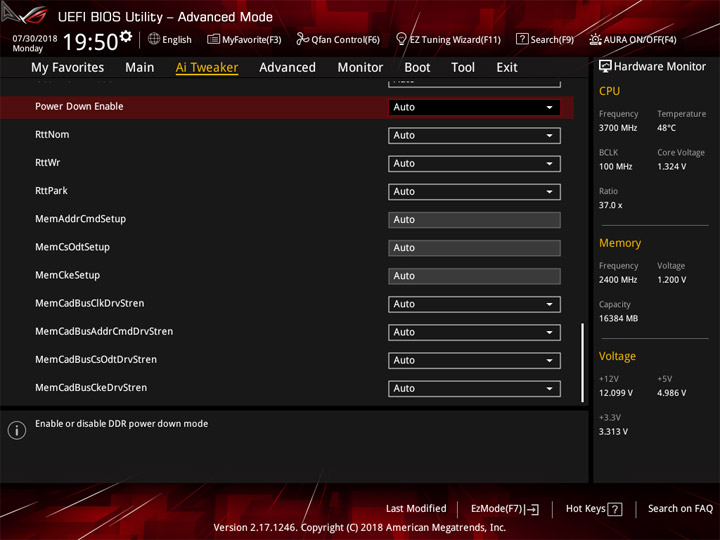This screenshot has width=720, height=540.
Task: Click the settings list scrollbar
Action: [583, 363]
